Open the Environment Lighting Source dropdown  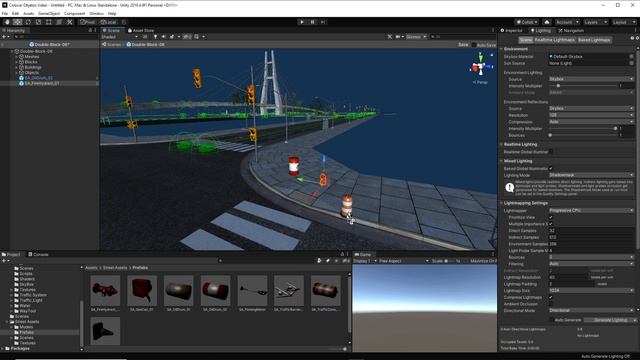(x=591, y=79)
